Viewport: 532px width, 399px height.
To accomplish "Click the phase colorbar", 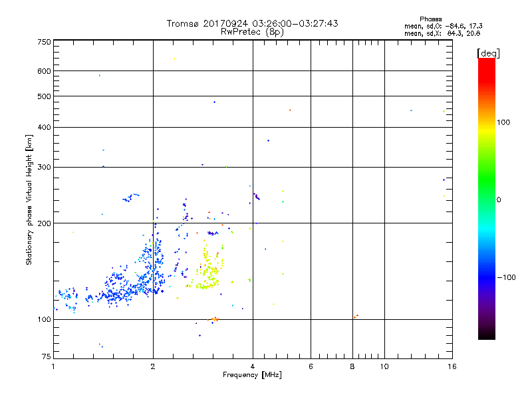I will pyautogui.click(x=487, y=199).
